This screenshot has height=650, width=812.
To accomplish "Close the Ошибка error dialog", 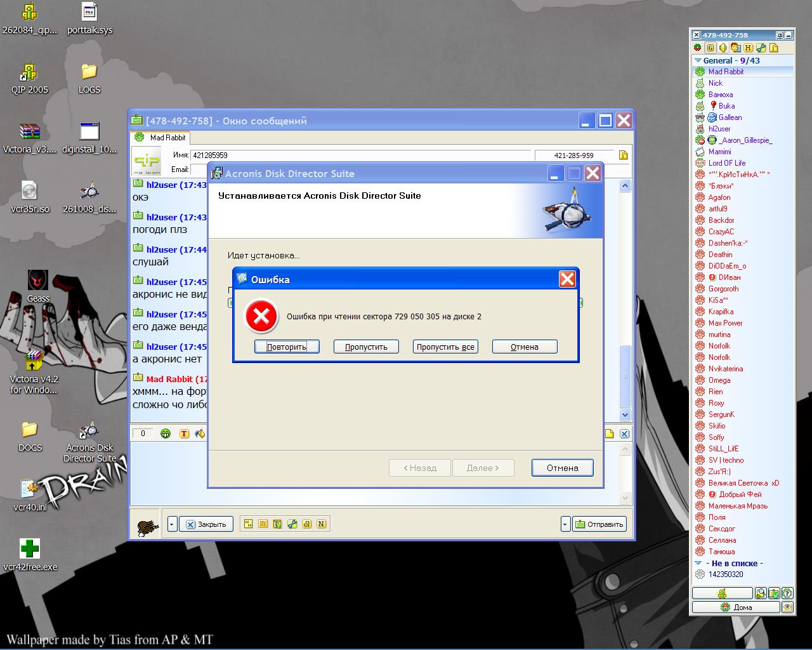I will [567, 279].
